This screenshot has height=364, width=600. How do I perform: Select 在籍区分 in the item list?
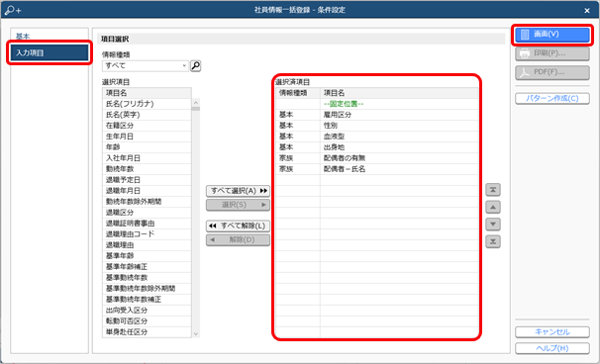pos(147,126)
